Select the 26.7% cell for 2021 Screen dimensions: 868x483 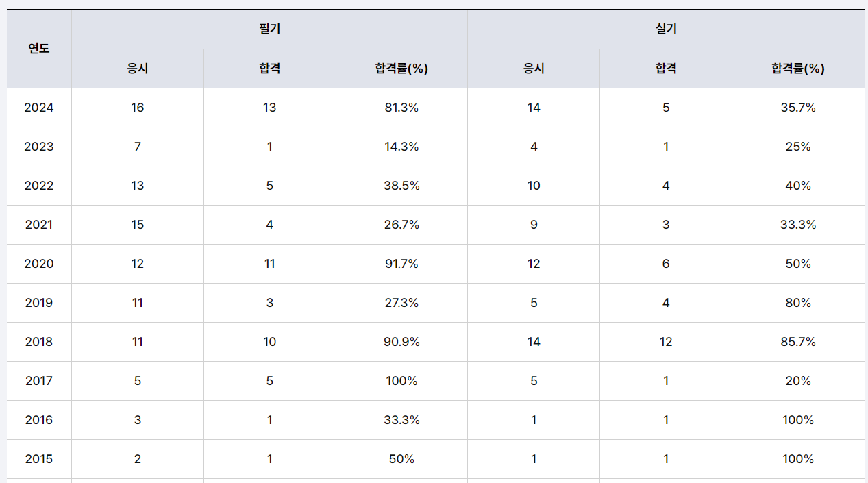coord(401,225)
